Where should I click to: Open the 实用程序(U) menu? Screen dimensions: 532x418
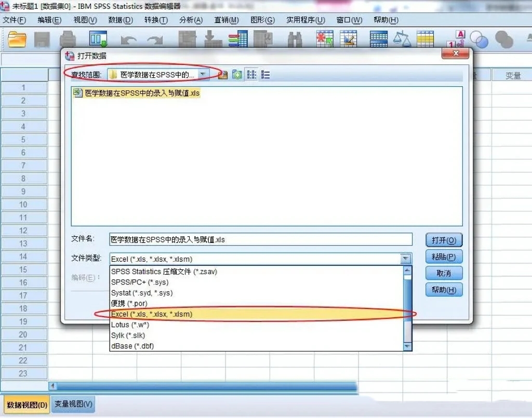point(305,20)
